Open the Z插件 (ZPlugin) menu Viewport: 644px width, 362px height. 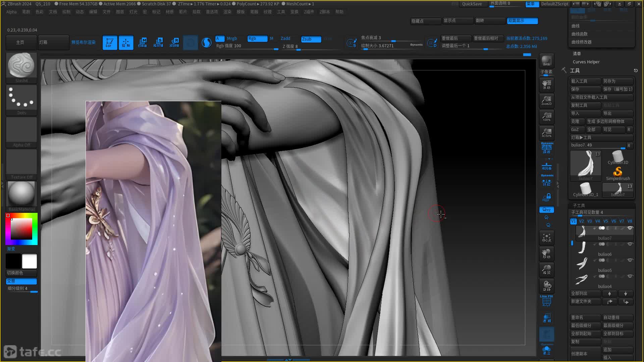(x=309, y=12)
